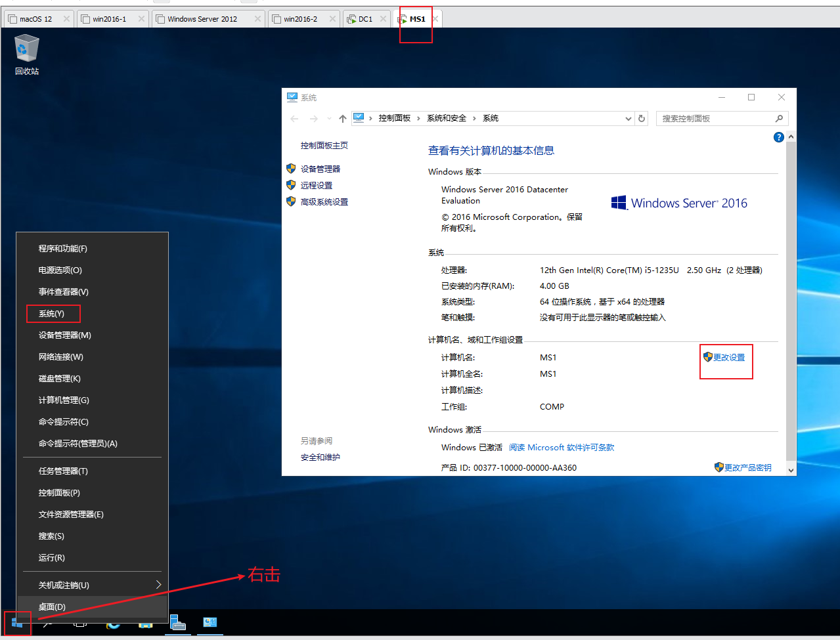Select 系统(Y) in context menu
840x640 pixels.
[93, 313]
